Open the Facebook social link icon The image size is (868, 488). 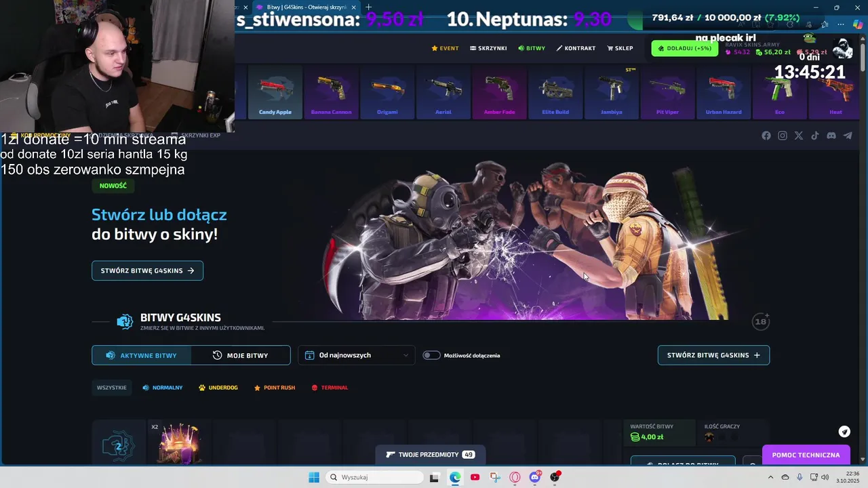[766, 136]
